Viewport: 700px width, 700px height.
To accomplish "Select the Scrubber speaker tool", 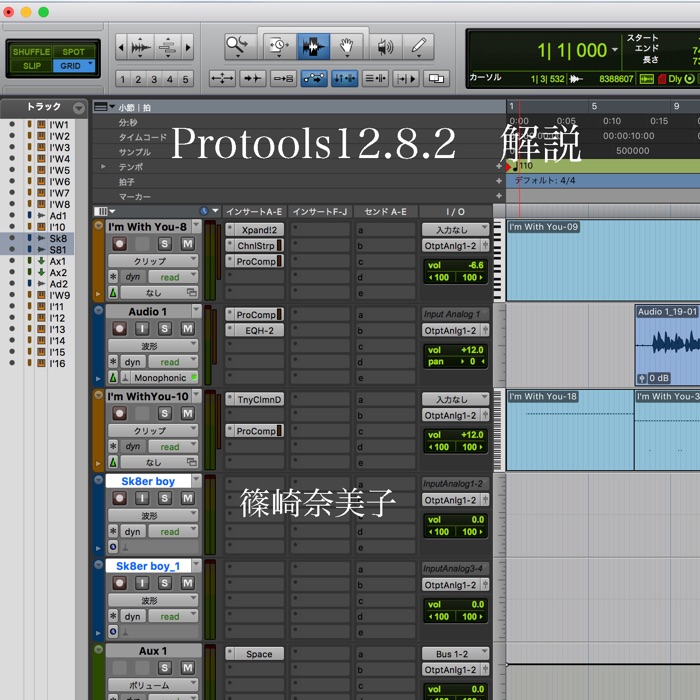I will (385, 46).
